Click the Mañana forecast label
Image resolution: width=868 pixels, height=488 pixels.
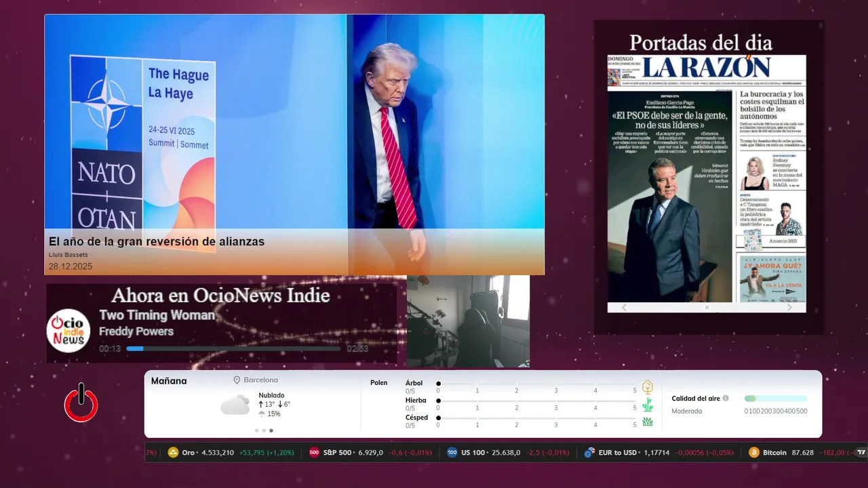tap(169, 381)
